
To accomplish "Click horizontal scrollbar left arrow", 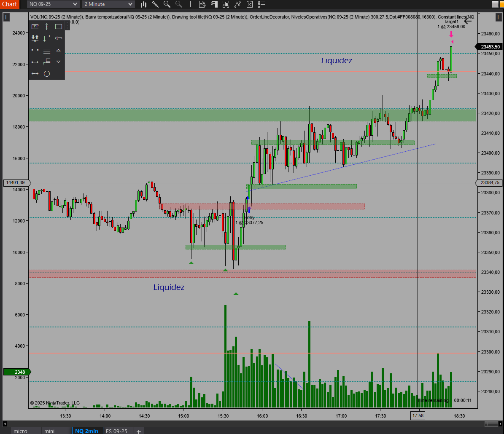I will coord(5,424).
